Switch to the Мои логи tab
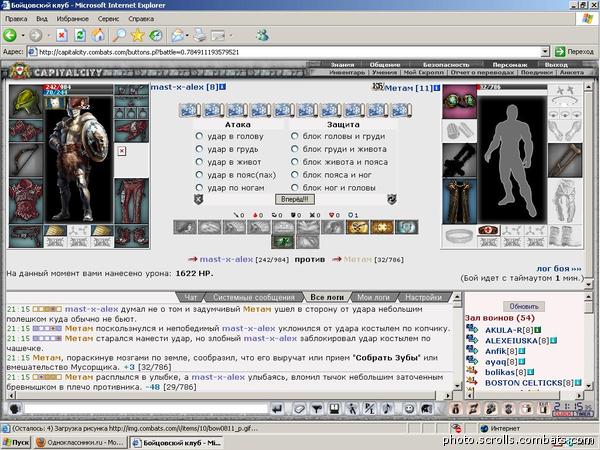This screenshot has height=450, width=600. pos(373,297)
